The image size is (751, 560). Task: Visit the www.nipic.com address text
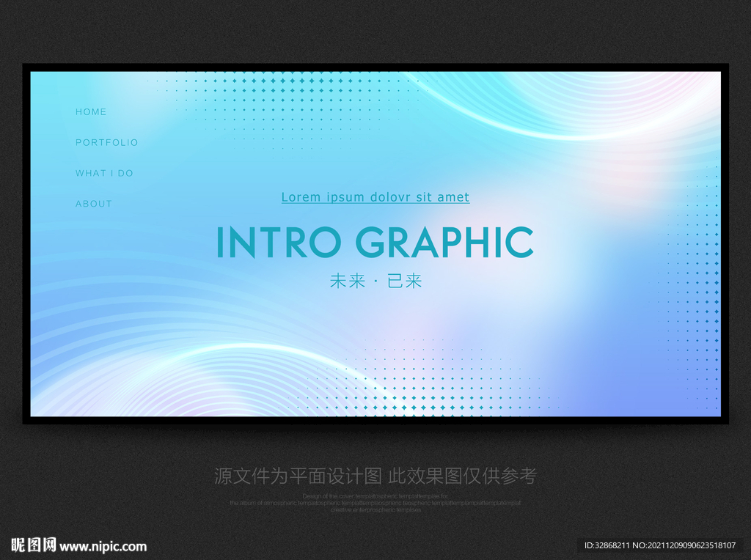click(x=103, y=547)
